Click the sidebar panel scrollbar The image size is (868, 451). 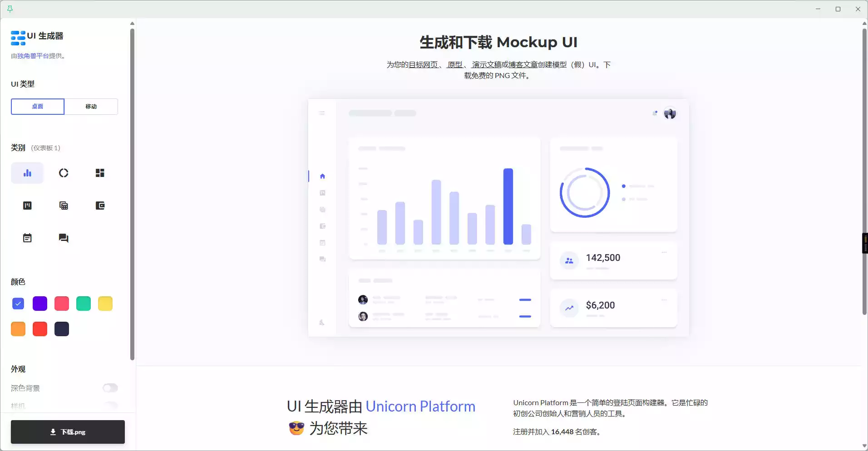[x=132, y=194]
